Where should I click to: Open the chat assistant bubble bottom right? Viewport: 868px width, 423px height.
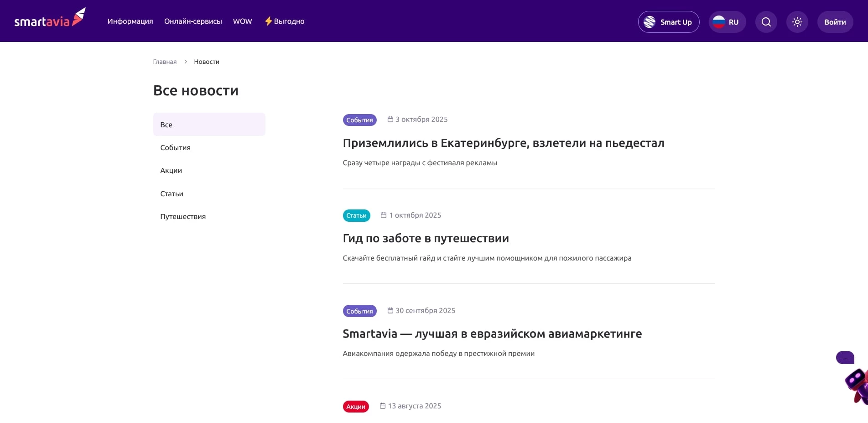[x=844, y=357]
